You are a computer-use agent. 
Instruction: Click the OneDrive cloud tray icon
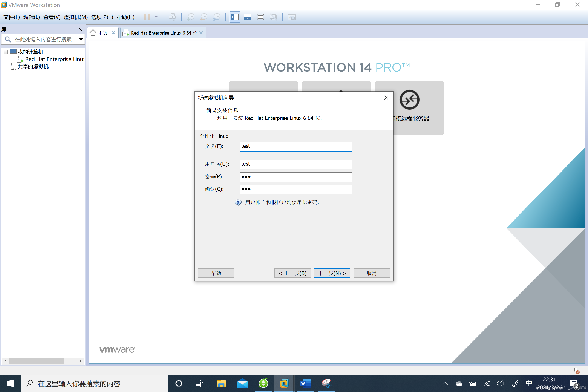coord(459,383)
